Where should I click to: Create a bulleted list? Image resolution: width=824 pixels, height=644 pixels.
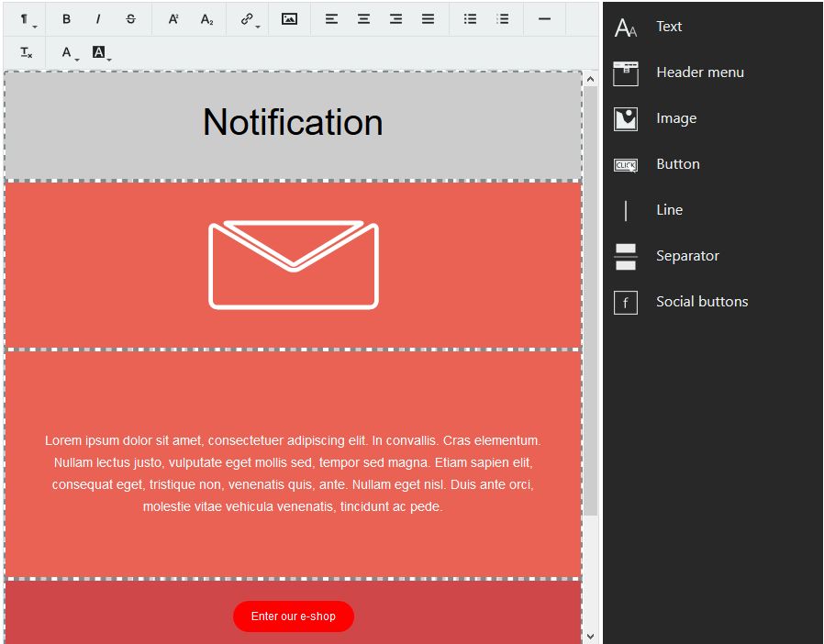(x=470, y=18)
